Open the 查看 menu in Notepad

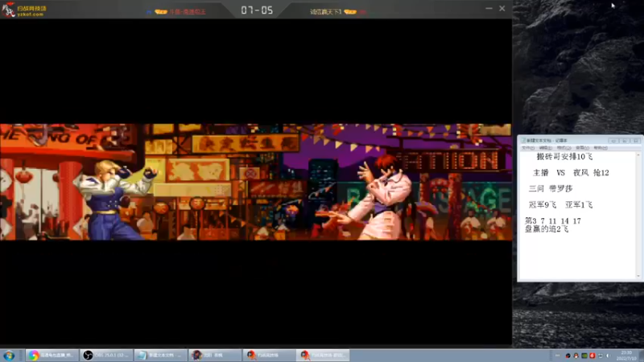[582, 148]
